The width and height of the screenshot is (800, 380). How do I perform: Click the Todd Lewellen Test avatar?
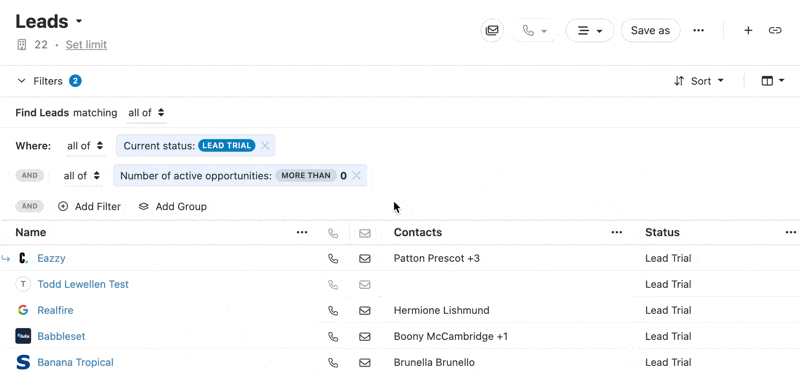point(23,285)
